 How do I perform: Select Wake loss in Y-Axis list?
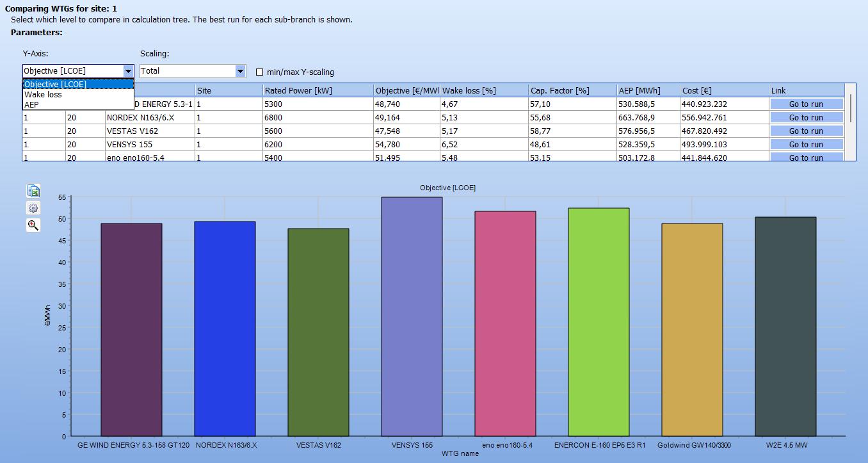[x=78, y=94]
